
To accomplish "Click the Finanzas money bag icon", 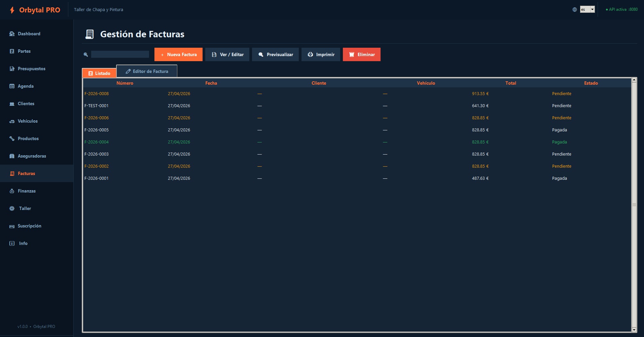I will coord(12,191).
